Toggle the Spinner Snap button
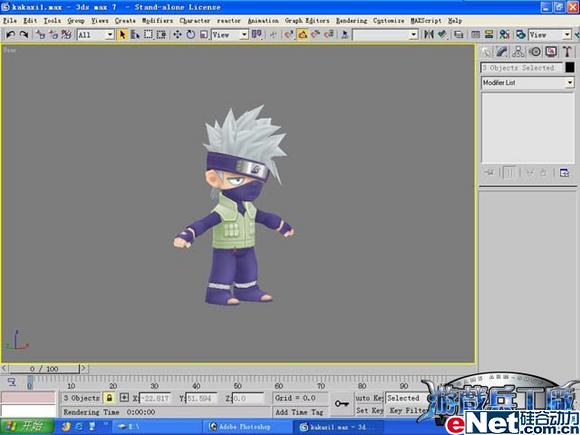This screenshot has height=435, width=580. [x=328, y=35]
